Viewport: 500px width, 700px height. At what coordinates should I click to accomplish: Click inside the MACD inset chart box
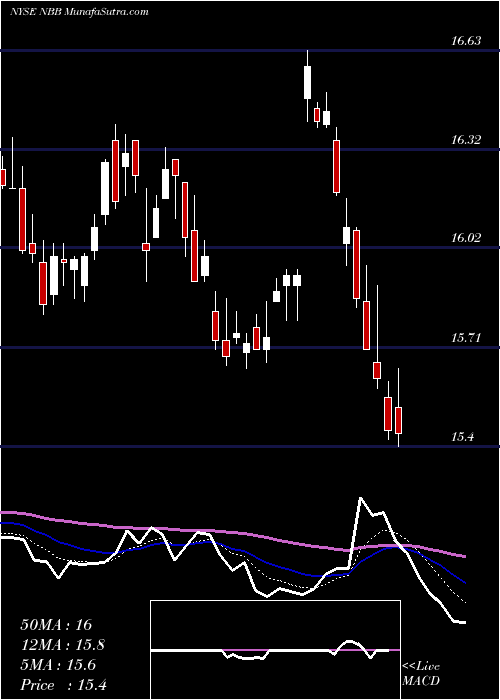275,650
